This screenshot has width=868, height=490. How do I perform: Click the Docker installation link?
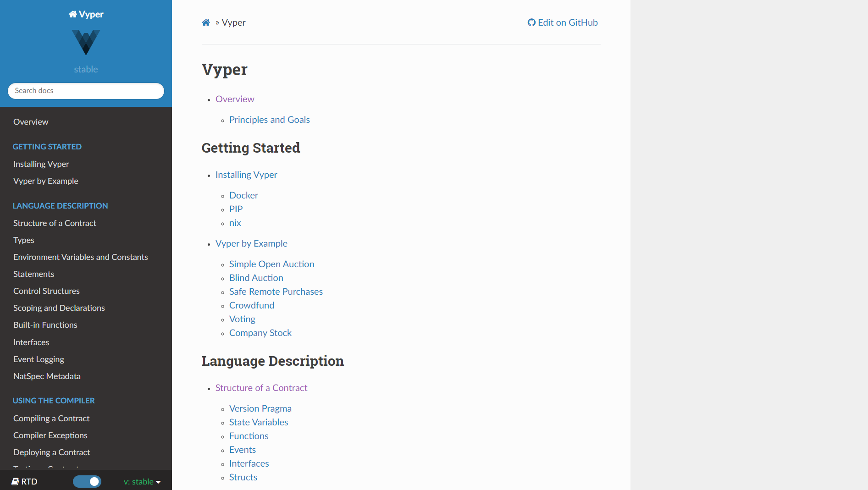(x=243, y=195)
